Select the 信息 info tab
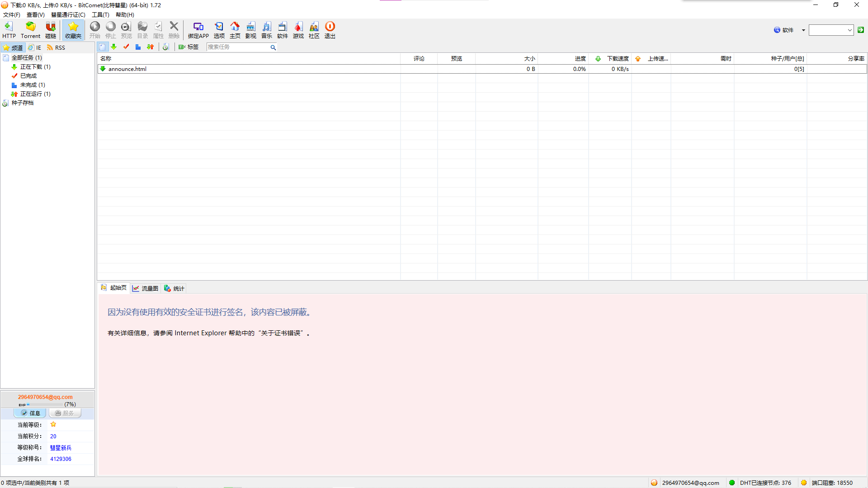868x488 pixels. click(30, 413)
